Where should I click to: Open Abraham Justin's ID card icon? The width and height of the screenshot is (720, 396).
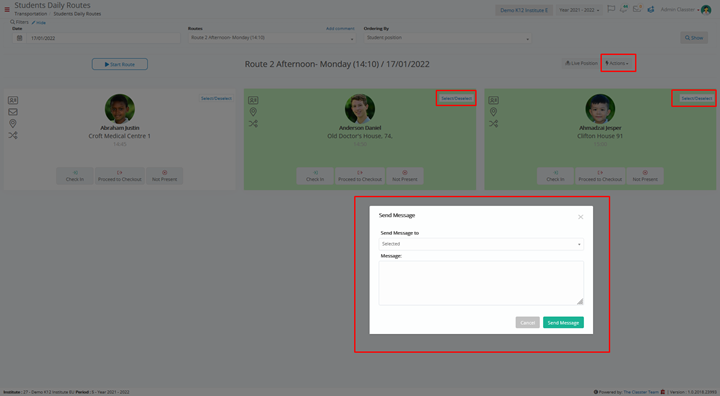point(13,100)
